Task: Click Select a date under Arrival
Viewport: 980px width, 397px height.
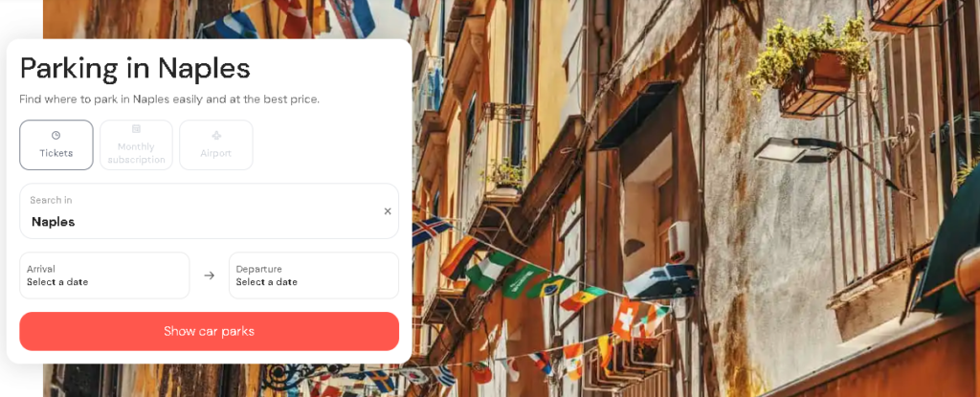Action: (57, 282)
